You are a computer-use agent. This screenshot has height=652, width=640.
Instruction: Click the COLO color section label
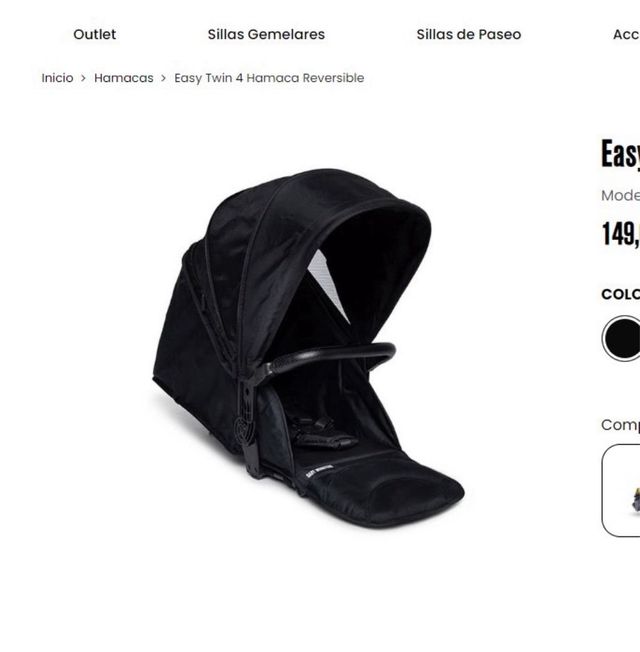620,294
